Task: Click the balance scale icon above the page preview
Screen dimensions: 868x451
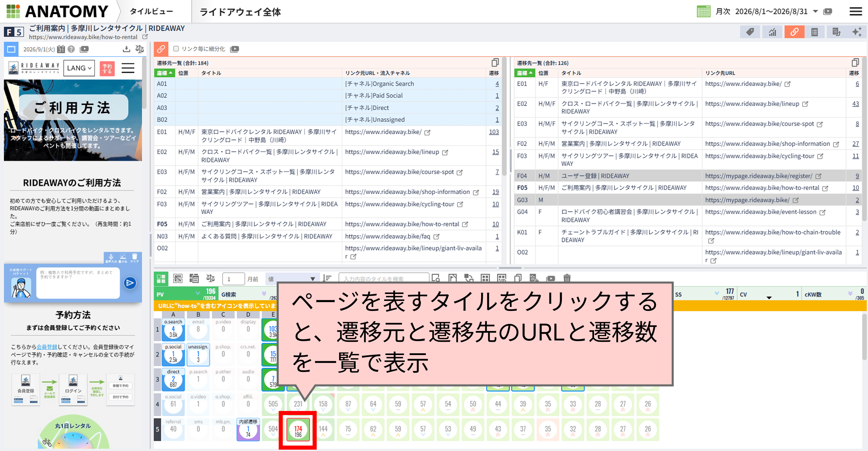Action: pyautogui.click(x=139, y=49)
